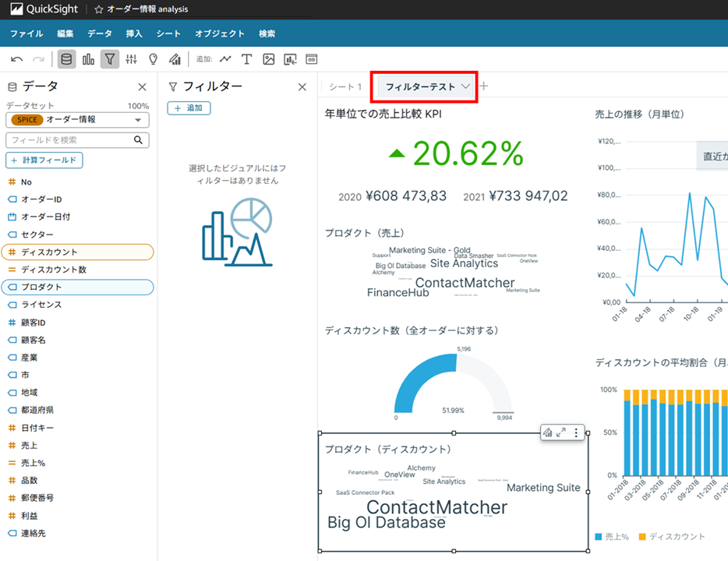Favorite the analysis with star icon
728x561 pixels.
coord(98,9)
